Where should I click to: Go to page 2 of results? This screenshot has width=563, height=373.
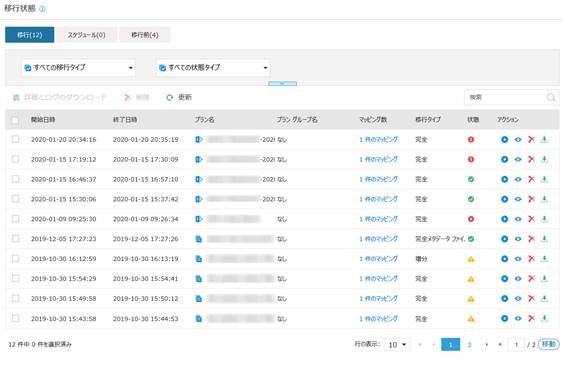coord(469,345)
